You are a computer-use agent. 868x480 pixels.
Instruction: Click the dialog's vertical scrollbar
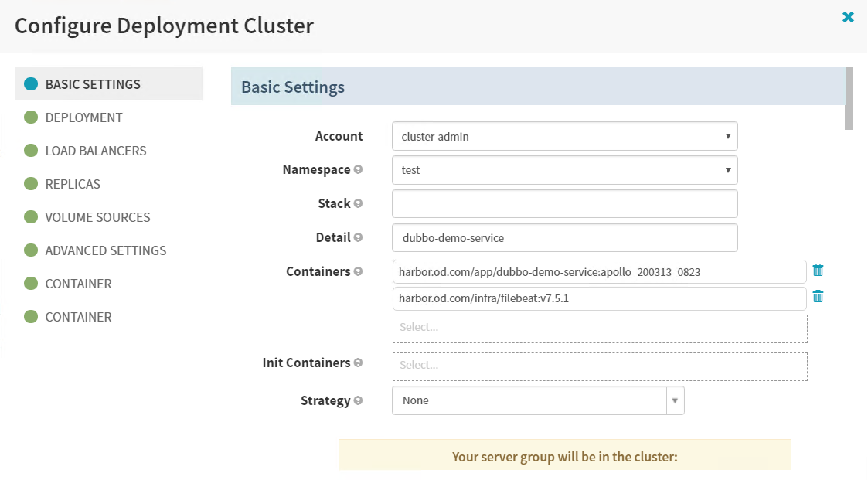point(848,99)
